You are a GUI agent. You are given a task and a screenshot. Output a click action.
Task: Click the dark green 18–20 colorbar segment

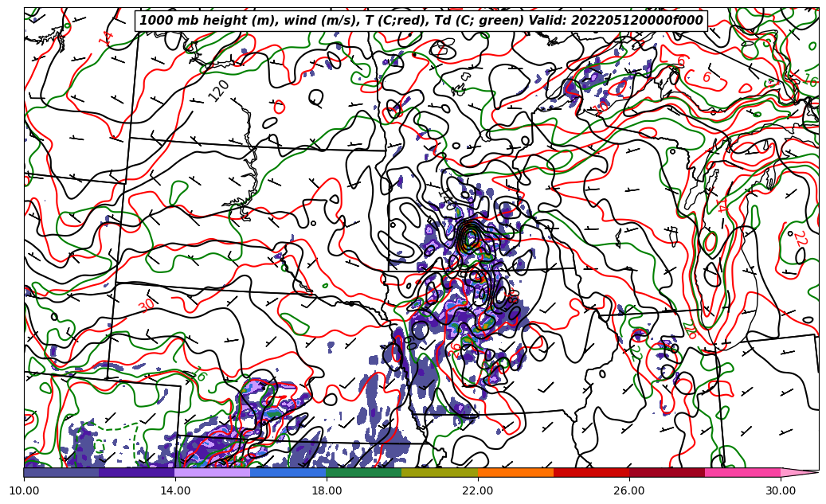pos(364,472)
